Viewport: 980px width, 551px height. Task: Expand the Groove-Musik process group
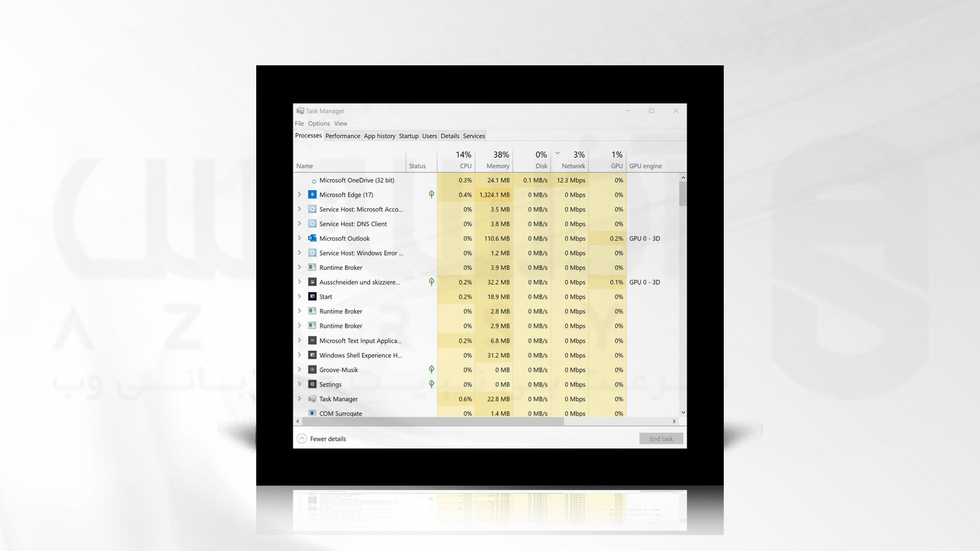tap(300, 369)
